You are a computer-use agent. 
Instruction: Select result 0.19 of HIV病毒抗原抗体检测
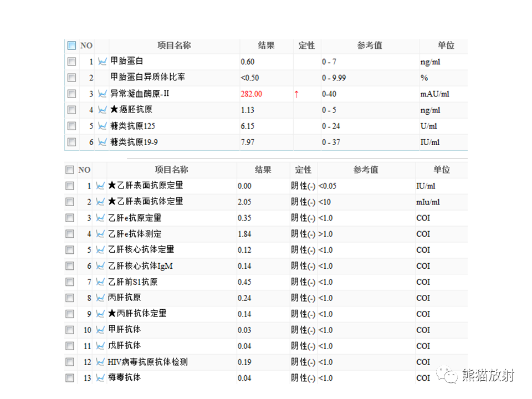click(x=244, y=362)
